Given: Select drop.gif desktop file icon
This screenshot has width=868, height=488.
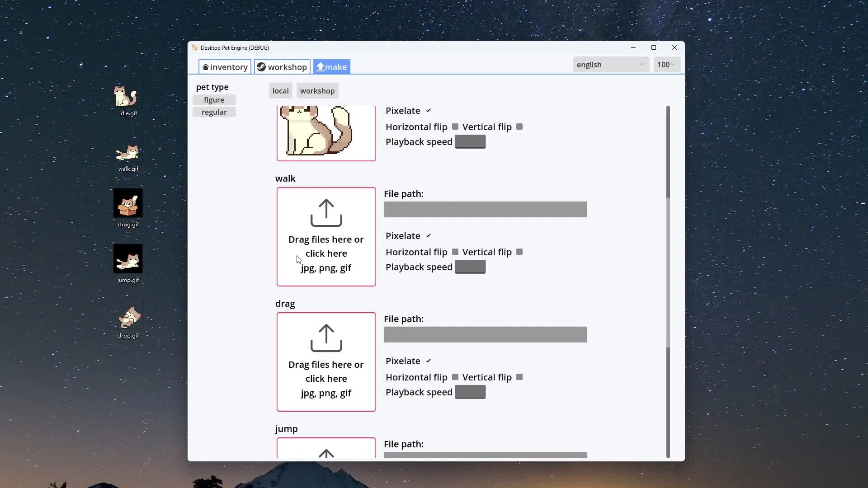Looking at the screenshot, I should coord(128,317).
